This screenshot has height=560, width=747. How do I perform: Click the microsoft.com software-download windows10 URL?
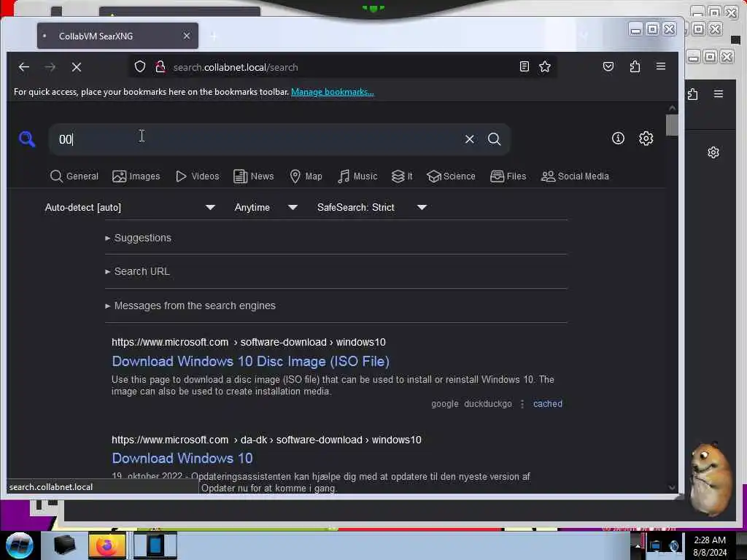click(x=249, y=343)
